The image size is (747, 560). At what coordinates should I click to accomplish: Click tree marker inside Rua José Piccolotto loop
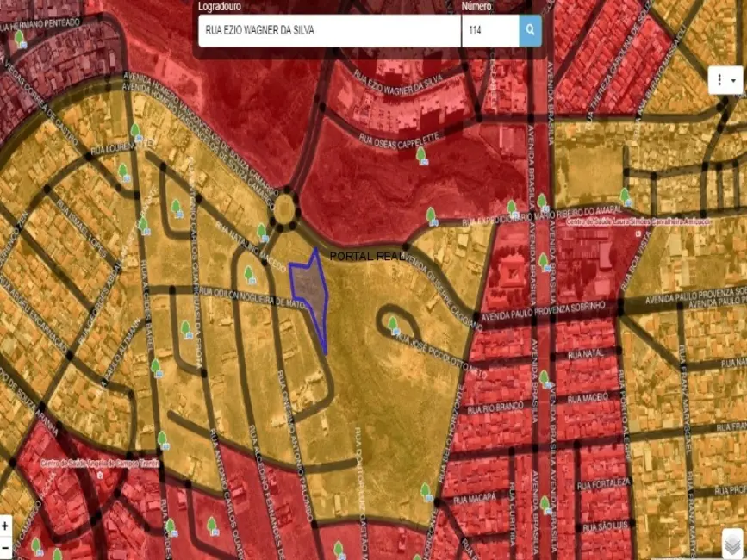(x=393, y=324)
